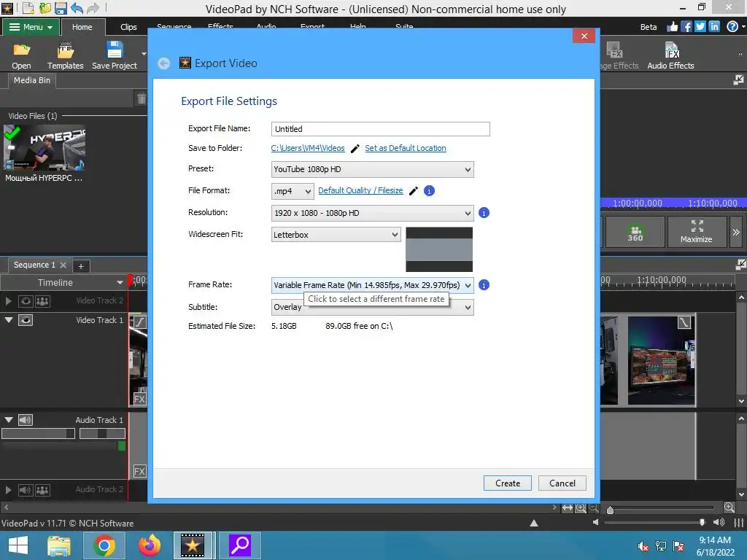Image resolution: width=747 pixels, height=560 pixels.
Task: Open the Widescreen Fit Letterbox dropdown
Action: pyautogui.click(x=336, y=234)
